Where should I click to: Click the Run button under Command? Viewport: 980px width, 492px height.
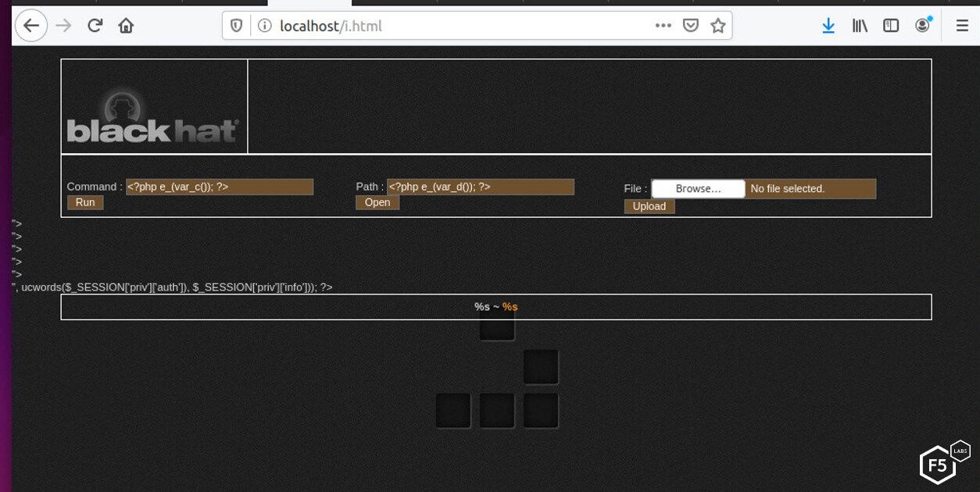click(84, 202)
